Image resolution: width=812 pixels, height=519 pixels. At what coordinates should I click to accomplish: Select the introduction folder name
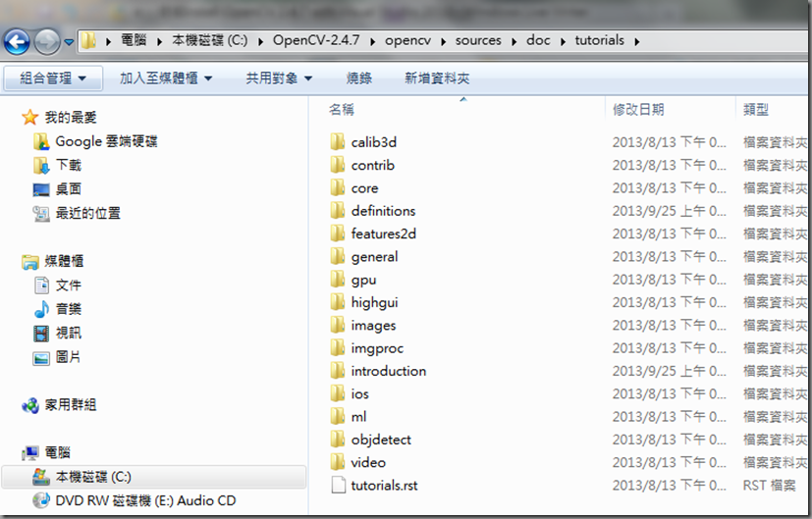(x=389, y=371)
